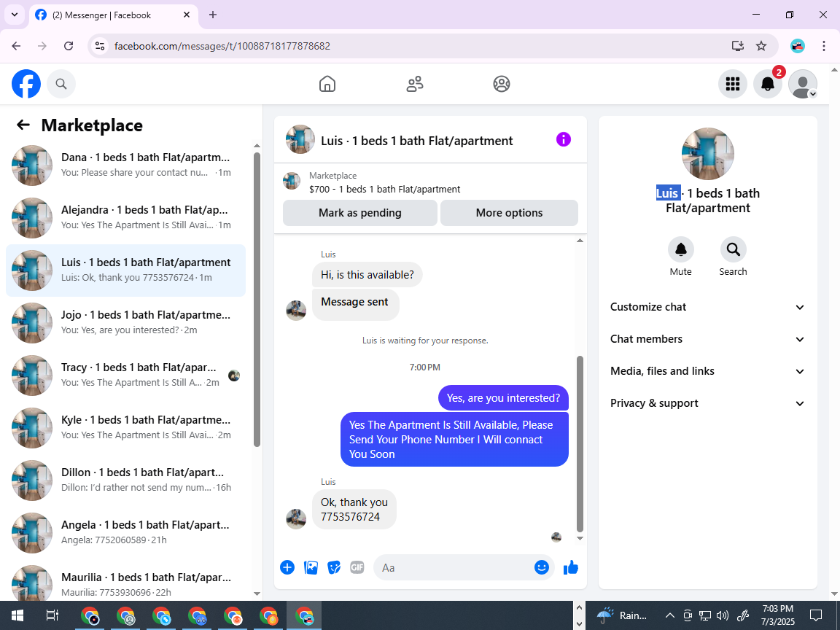Viewport: 840px width, 630px height.
Task: Open more actions plus icon in composer
Action: tap(287, 567)
